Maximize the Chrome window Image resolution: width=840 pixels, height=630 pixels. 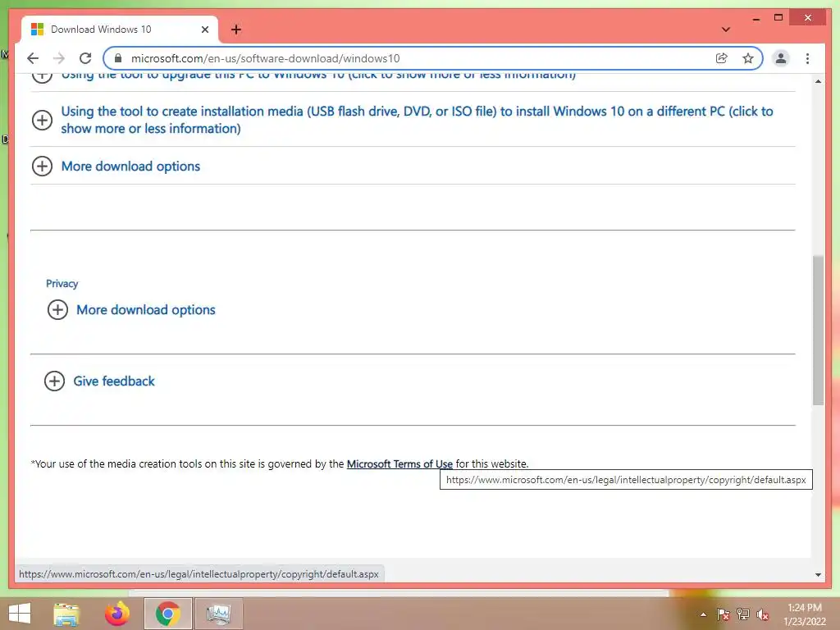pyautogui.click(x=778, y=18)
